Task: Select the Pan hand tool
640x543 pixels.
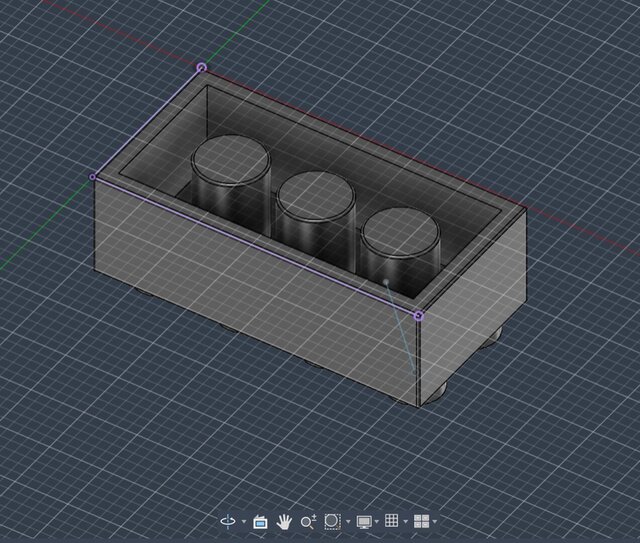Action: click(284, 522)
